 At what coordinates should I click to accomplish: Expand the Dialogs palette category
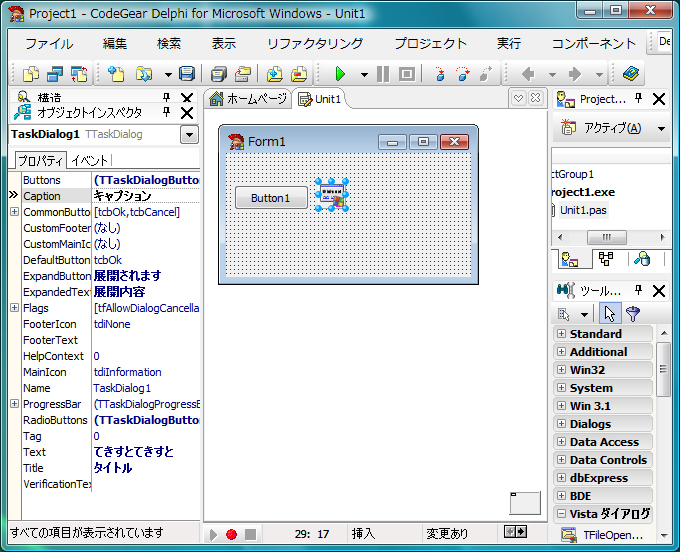pos(561,424)
